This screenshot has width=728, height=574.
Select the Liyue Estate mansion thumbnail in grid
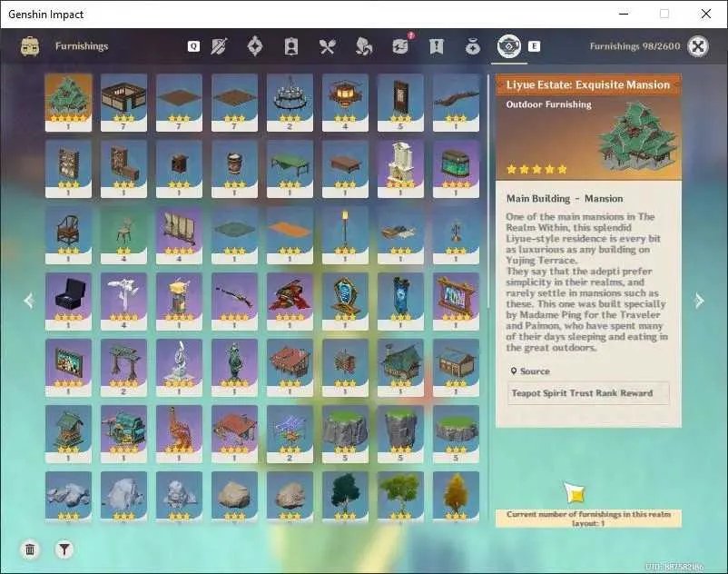(68, 102)
